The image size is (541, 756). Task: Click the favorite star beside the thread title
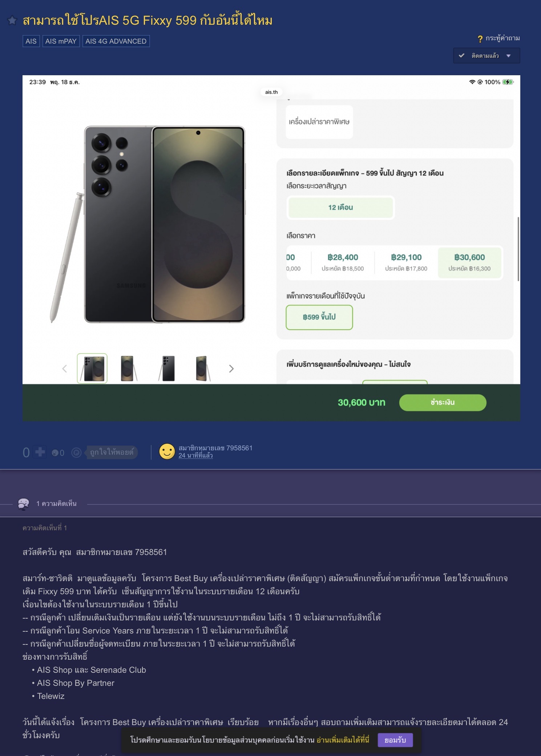(12, 20)
